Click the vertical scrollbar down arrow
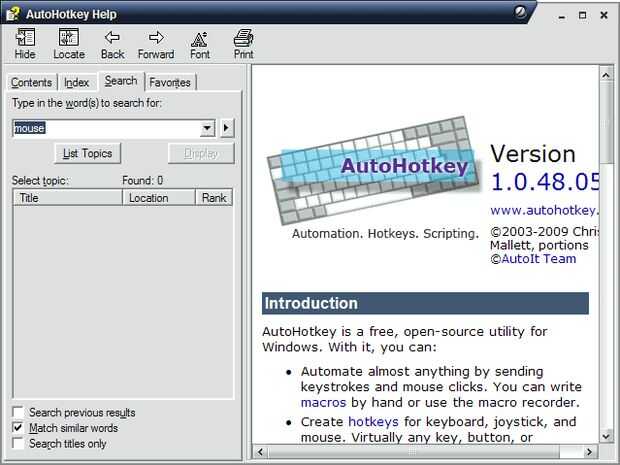 [606, 436]
